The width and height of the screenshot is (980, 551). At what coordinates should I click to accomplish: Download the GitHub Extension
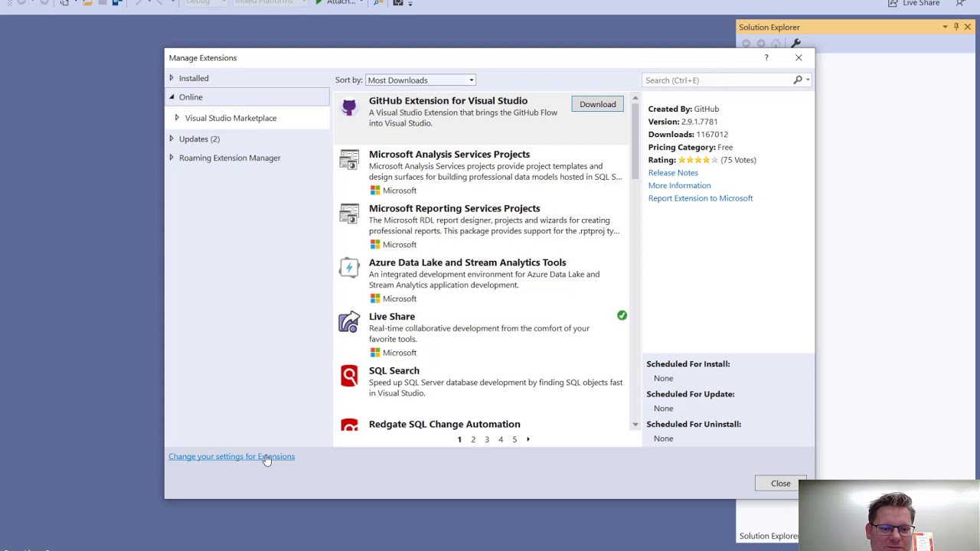pyautogui.click(x=597, y=104)
